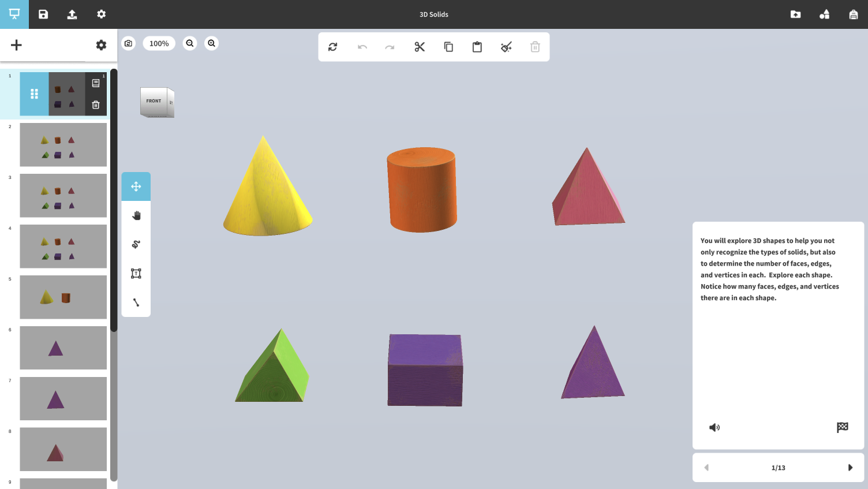Open slide 5 thumbnail
This screenshot has width=868, height=489.
click(63, 297)
